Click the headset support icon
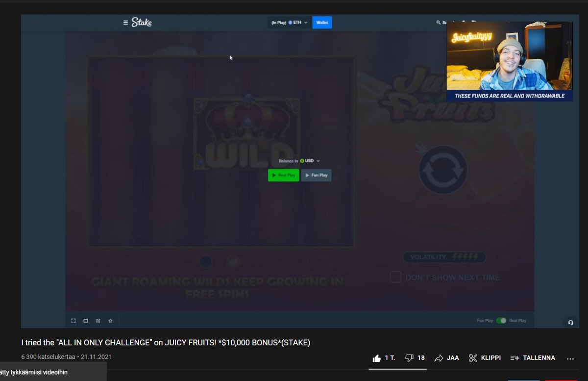This screenshot has height=381, width=588. click(x=570, y=322)
